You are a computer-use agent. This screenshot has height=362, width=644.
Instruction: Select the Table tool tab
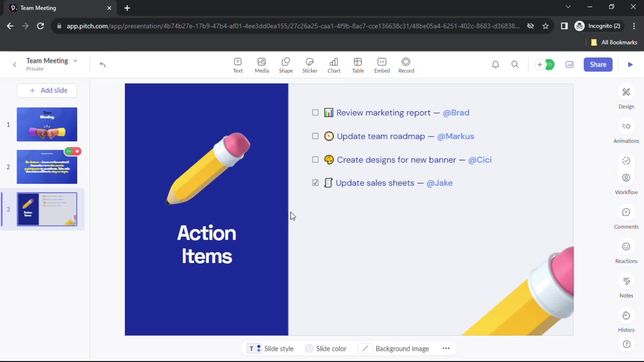pos(358,65)
